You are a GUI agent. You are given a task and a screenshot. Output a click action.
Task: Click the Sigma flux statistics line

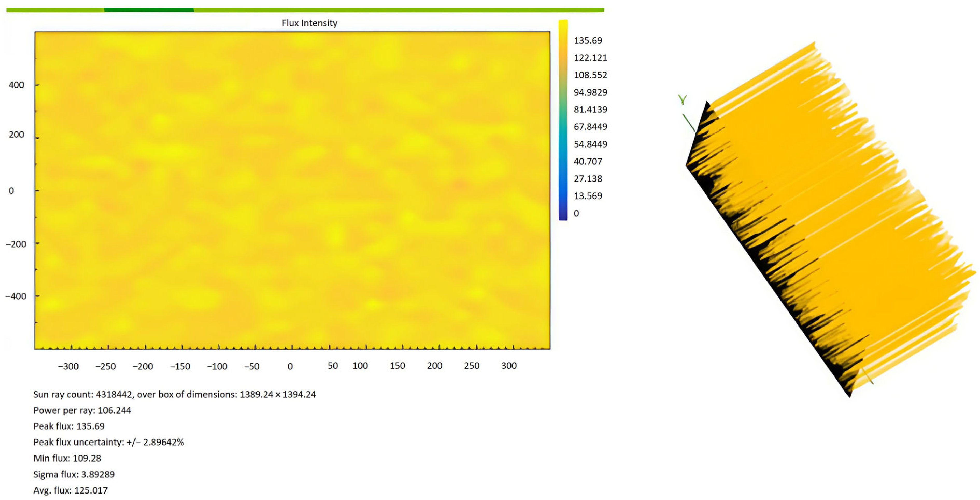click(x=74, y=474)
